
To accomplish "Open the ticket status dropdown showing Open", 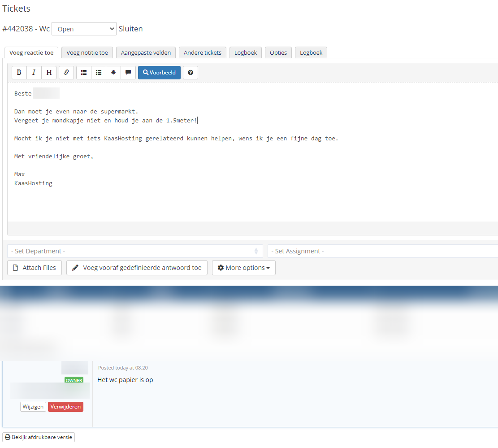I will (x=84, y=29).
